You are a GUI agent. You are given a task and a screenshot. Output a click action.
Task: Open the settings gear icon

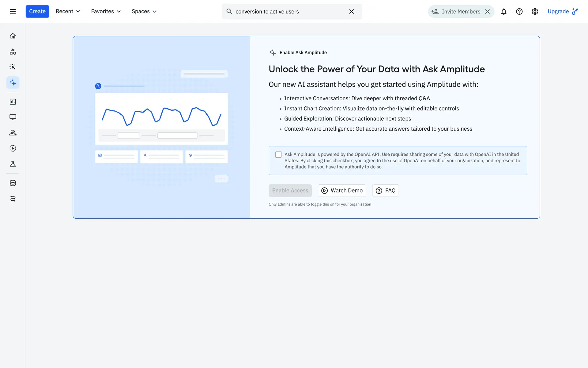(535, 12)
